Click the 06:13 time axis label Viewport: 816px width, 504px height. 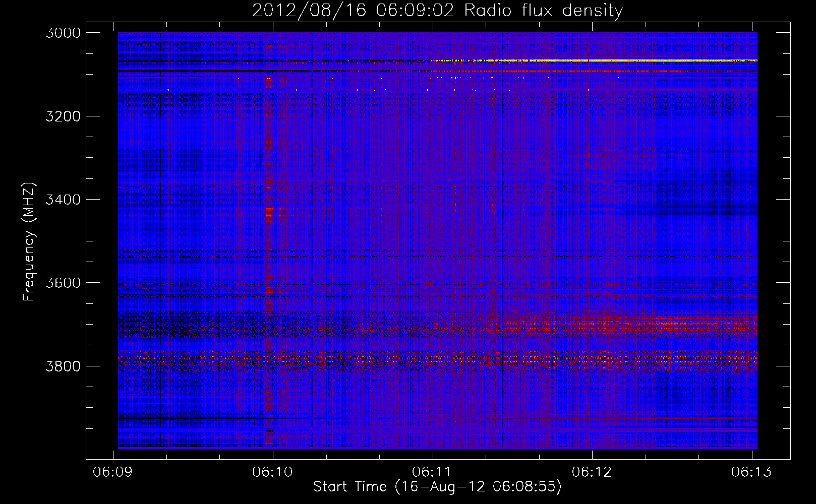(751, 472)
